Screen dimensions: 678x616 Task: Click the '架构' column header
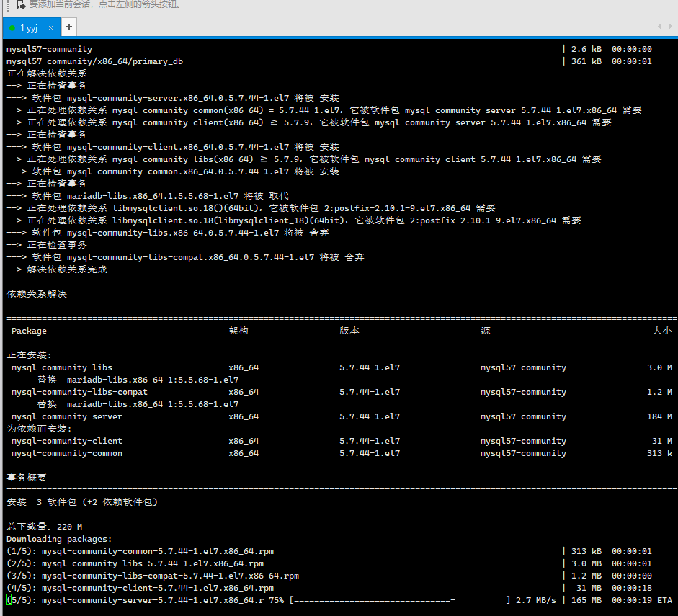click(x=238, y=331)
